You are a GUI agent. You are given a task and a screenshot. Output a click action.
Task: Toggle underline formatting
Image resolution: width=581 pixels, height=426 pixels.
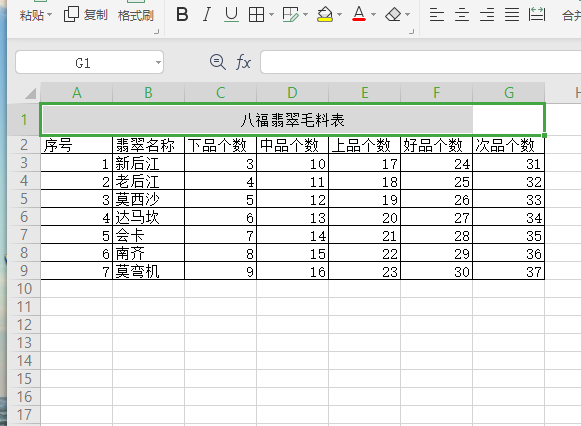[x=231, y=15]
